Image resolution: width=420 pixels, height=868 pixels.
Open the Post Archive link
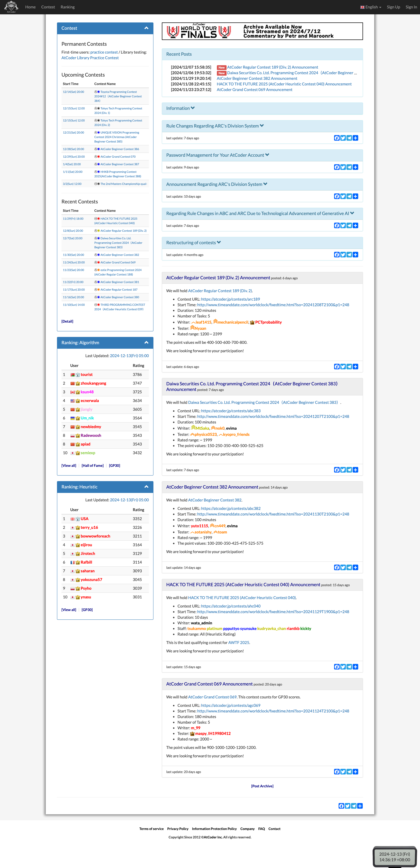click(x=262, y=786)
